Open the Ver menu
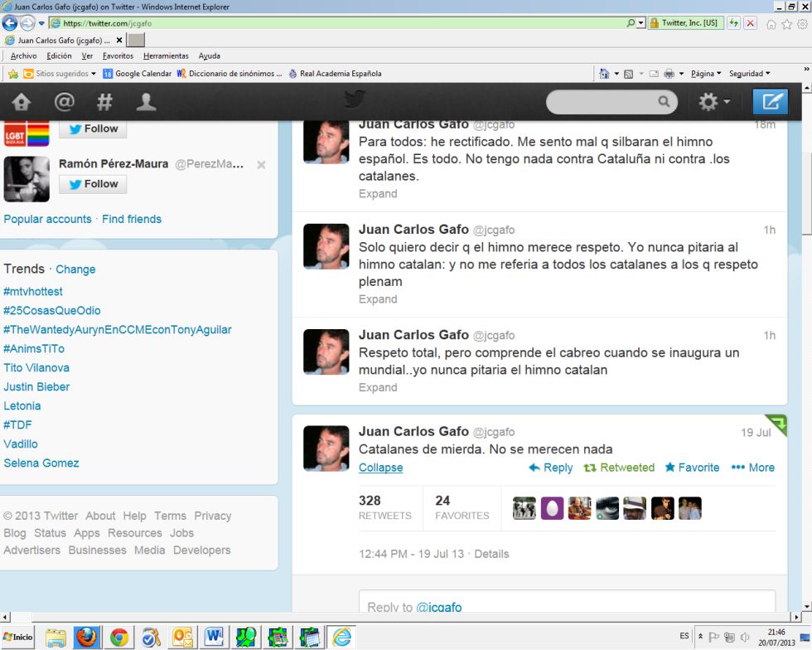Viewport: 812px width, 650px height. (x=87, y=56)
